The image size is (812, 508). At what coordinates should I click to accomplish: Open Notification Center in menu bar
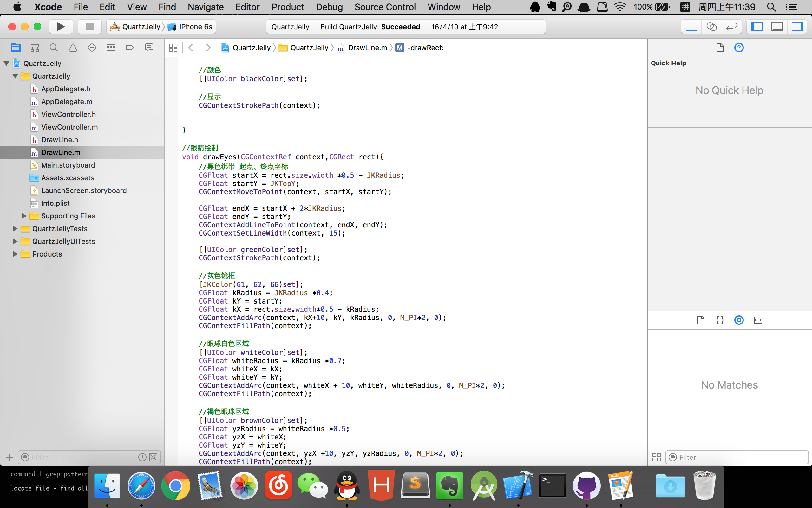(791, 7)
